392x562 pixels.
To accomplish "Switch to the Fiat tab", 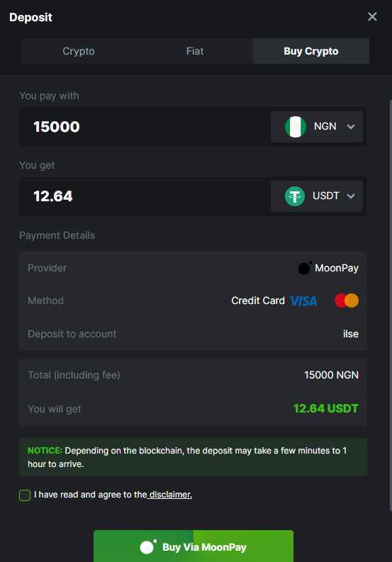I will tap(195, 51).
